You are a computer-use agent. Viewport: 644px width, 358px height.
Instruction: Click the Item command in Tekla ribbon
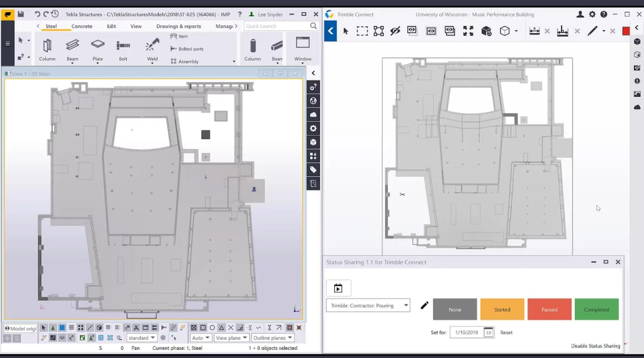(179, 36)
